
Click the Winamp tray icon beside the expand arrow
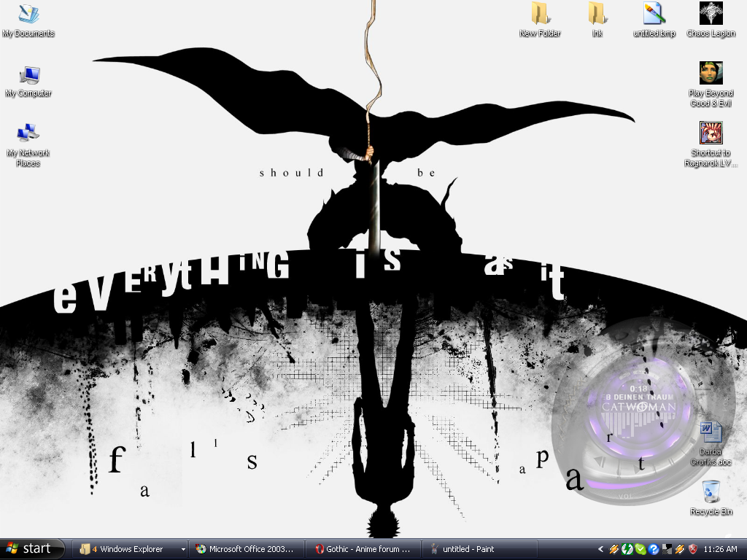tap(614, 549)
